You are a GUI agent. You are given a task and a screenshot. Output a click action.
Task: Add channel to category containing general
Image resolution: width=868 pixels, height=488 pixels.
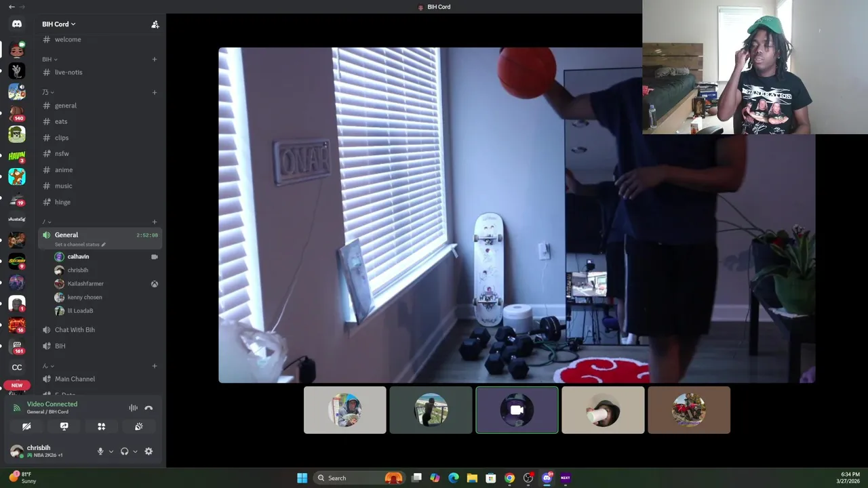154,92
